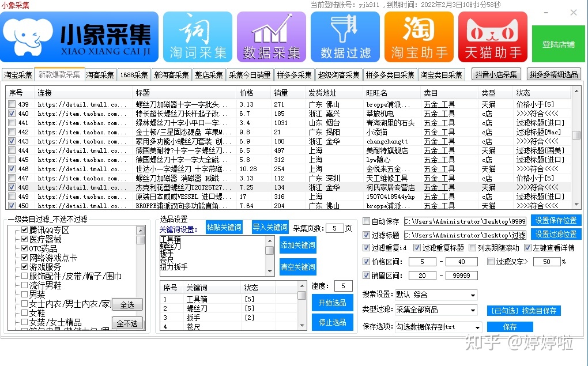Viewport: 588px width, 366px height.
Task: Check the 男装 category
Action: click(x=25, y=295)
